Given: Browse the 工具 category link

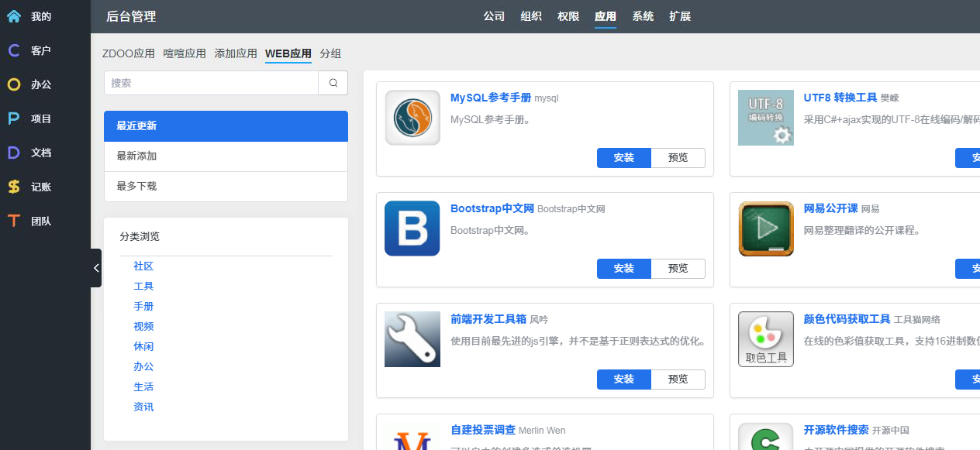Looking at the screenshot, I should pyautogui.click(x=143, y=287).
